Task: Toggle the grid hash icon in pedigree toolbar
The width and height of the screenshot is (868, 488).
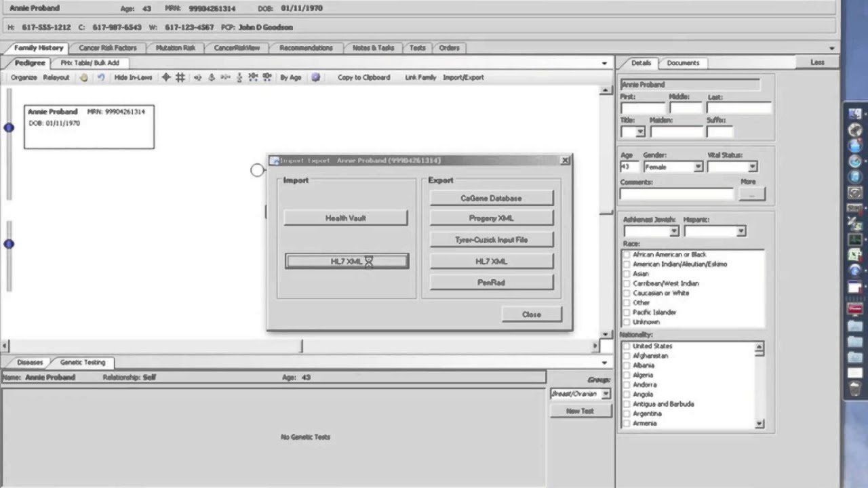Action: point(180,77)
